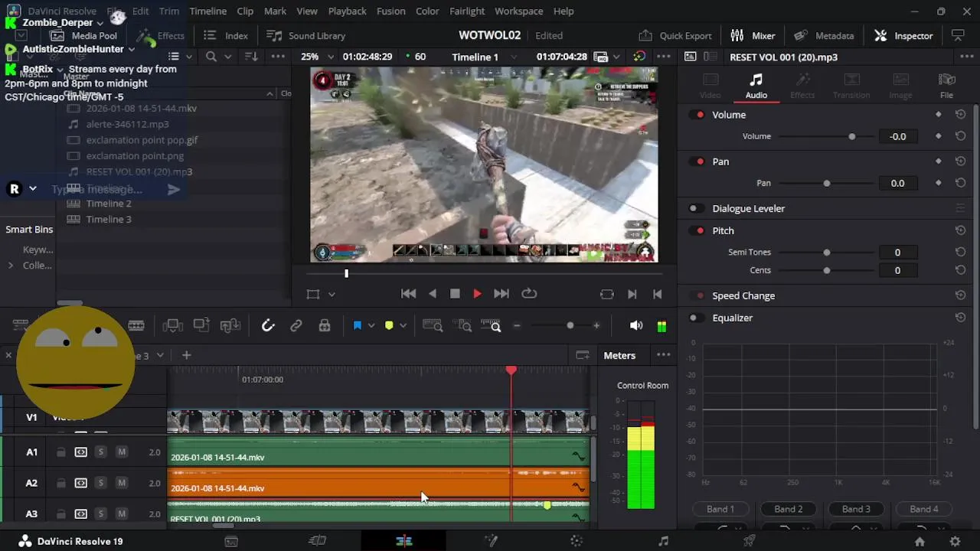Open the Deliver page rocket icon
980x551 pixels.
coord(750,541)
